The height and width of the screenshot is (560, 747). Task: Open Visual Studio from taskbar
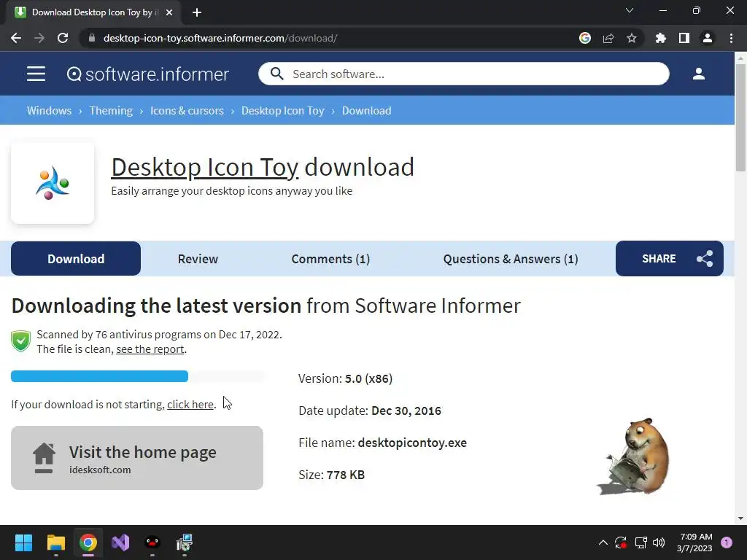point(120,542)
